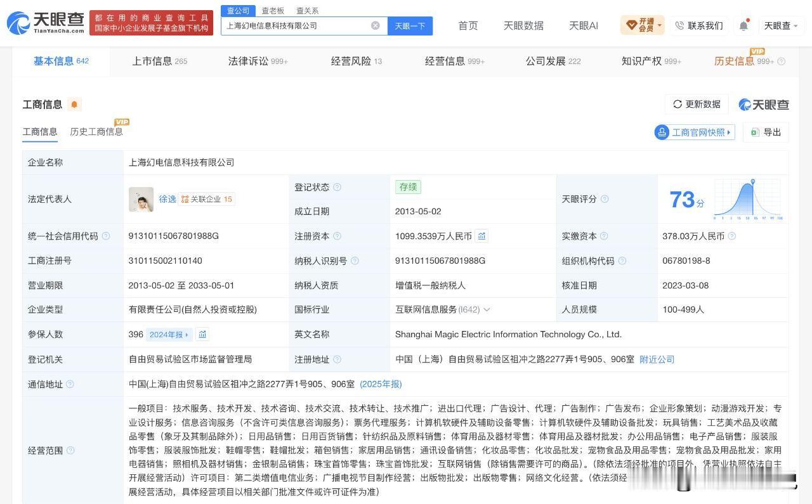Screen dimensions: 812x504
Task: Click the legal representative's avatar photo
Action: click(x=141, y=199)
